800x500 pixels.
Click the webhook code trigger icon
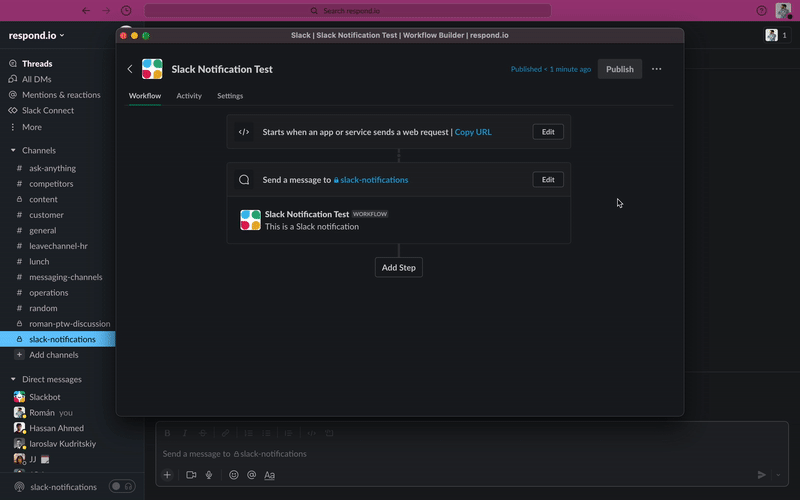point(244,132)
